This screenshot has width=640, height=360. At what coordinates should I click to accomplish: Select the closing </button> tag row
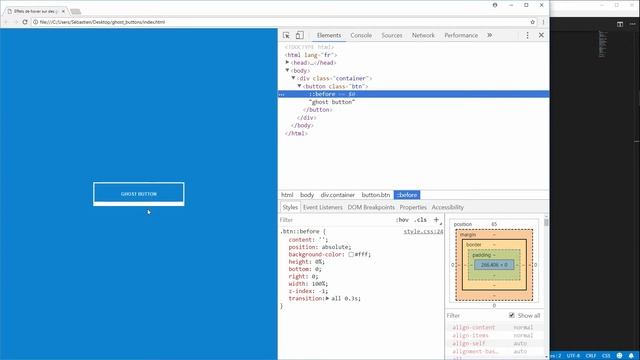pyautogui.click(x=318, y=110)
